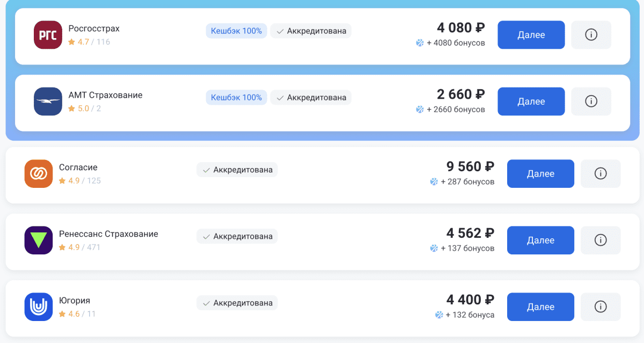Select Далее for the Югория offer
Viewport: 644px width, 343px height.
(540, 306)
